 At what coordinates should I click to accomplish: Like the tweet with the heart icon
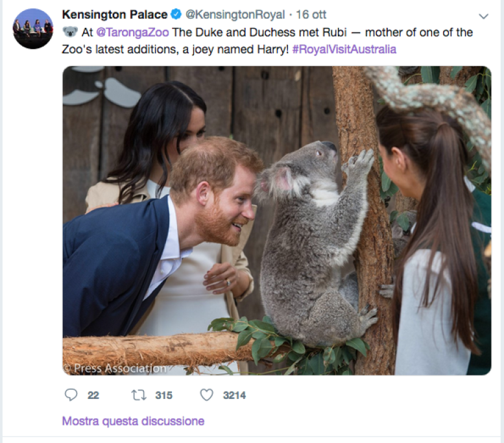(x=206, y=394)
